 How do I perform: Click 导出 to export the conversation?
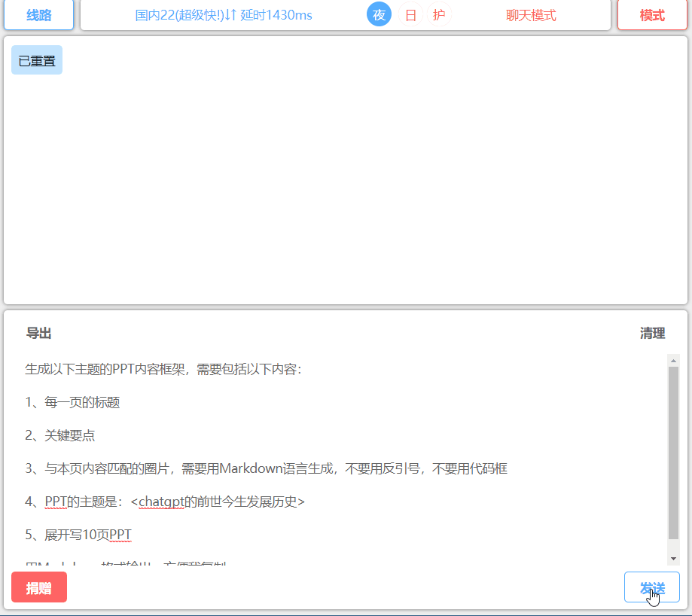[x=38, y=333]
